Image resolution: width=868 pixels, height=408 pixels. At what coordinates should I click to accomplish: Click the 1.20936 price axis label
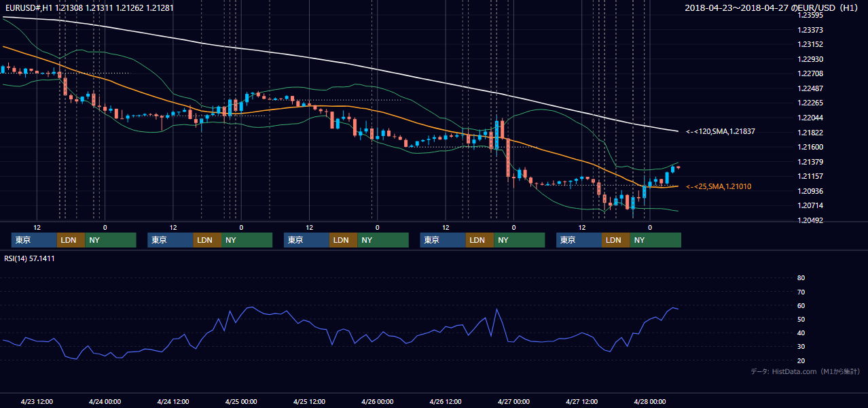click(x=810, y=191)
